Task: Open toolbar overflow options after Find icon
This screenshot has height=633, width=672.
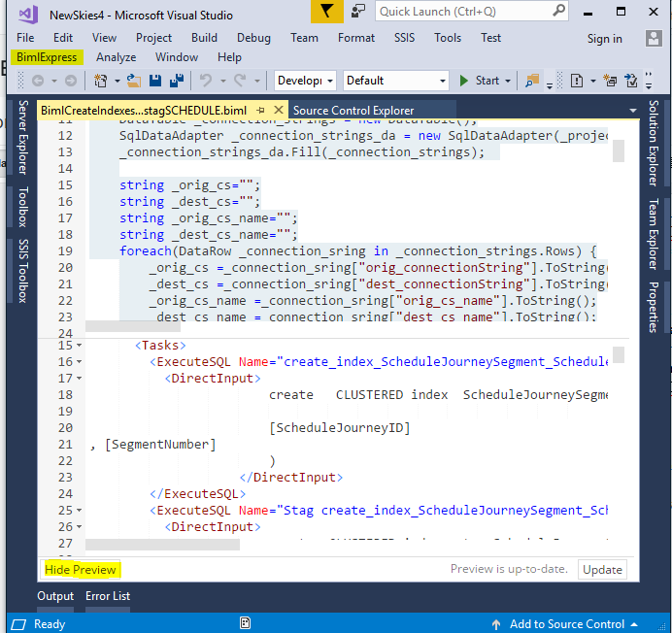Action: 550,86
